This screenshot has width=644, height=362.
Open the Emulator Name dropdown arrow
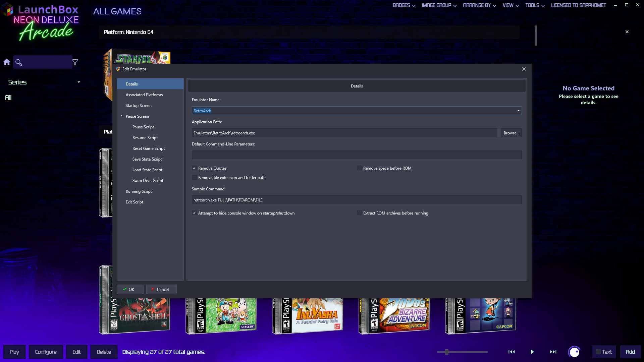coord(518,111)
